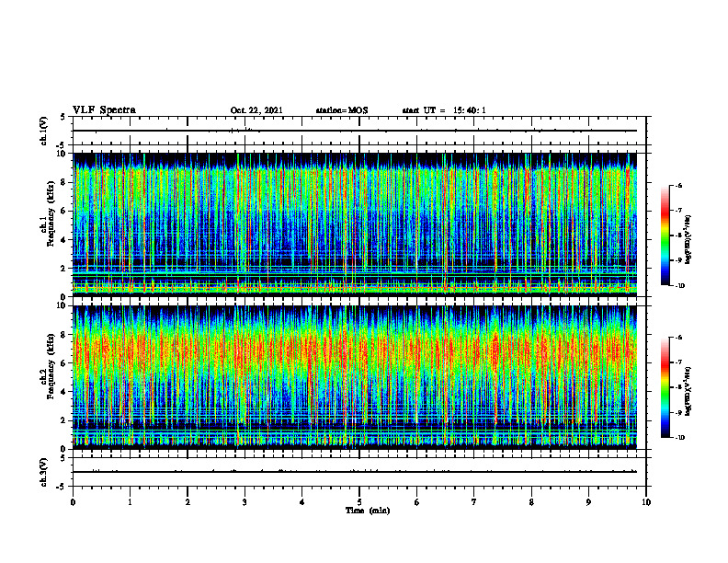Click the "-8" tick on ch.2 colorbar
The image size is (728, 563).
[678, 387]
